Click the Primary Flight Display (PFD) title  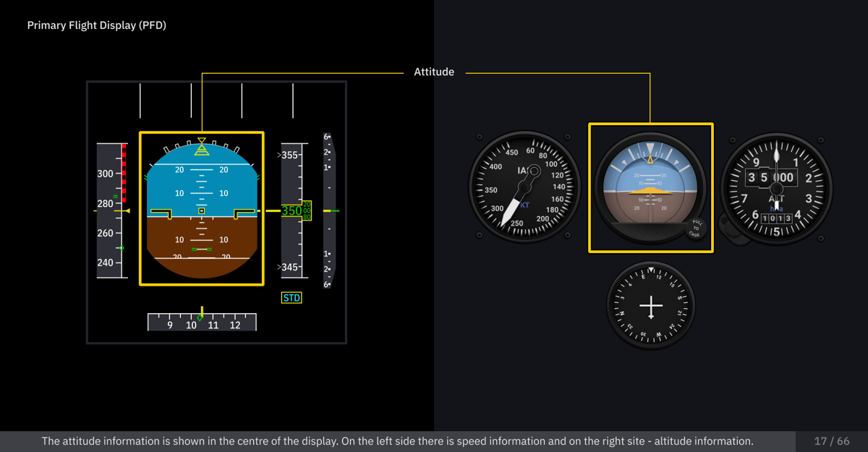click(97, 25)
